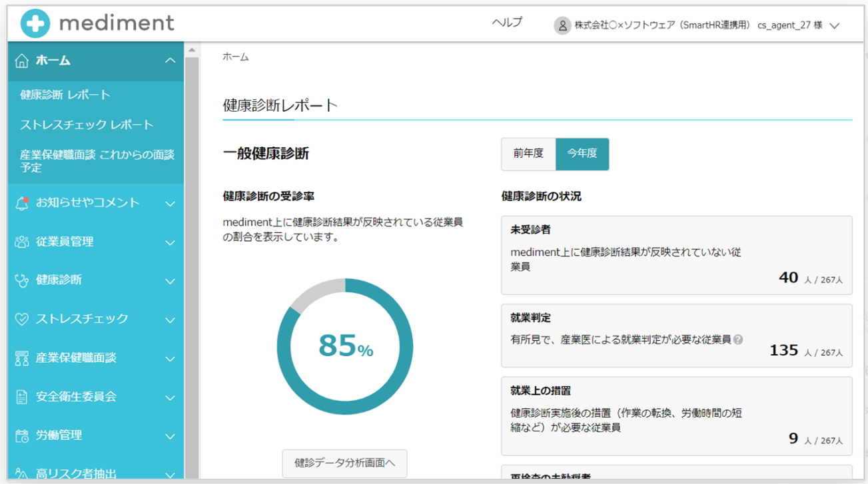The width and height of the screenshot is (868, 484).
Task: Click the 健康診断の状況 label
Action: [x=541, y=196]
